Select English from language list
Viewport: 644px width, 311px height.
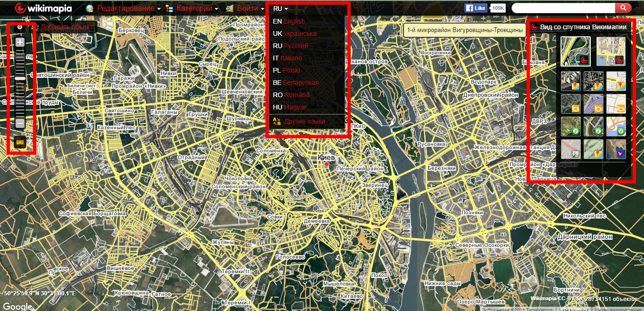293,21
